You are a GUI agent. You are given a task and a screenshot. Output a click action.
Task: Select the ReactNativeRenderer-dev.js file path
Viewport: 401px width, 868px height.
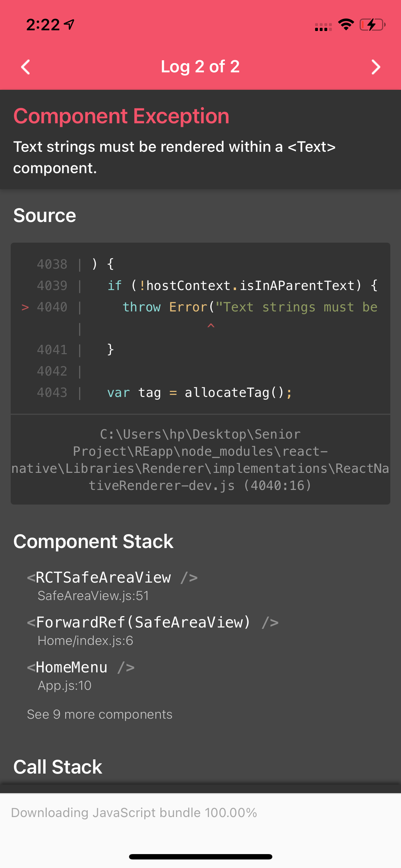[x=200, y=460]
